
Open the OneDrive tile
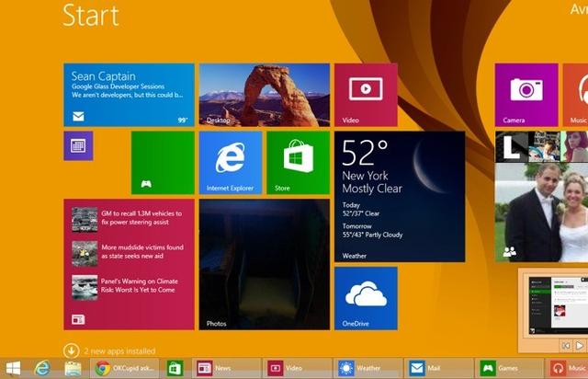(x=366, y=298)
